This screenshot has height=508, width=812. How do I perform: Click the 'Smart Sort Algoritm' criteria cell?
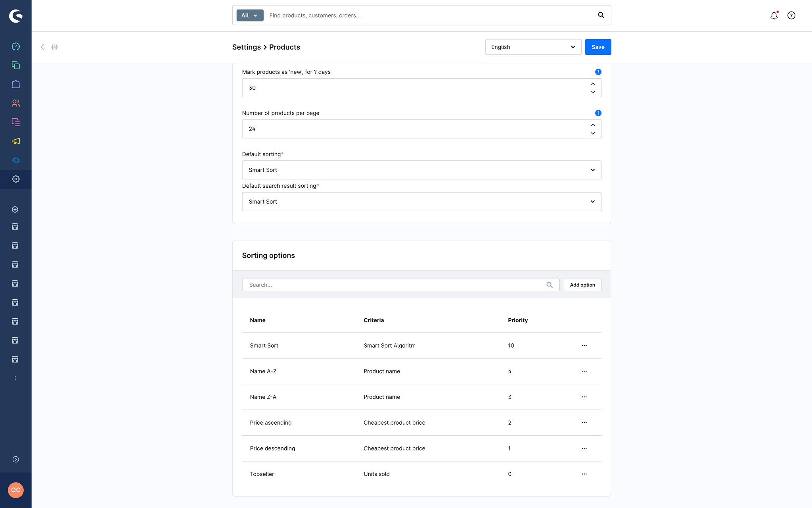(389, 346)
